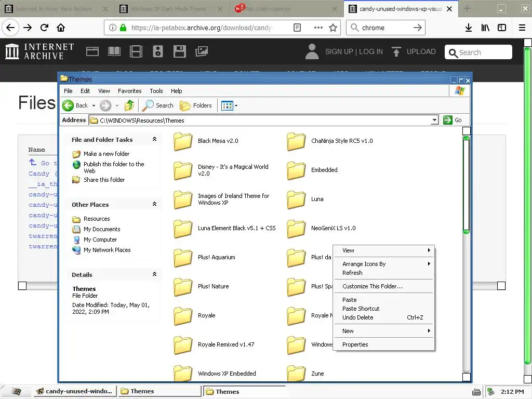The image size is (532, 399).
Task: Show browser sidebars icon
Action: click(502, 28)
